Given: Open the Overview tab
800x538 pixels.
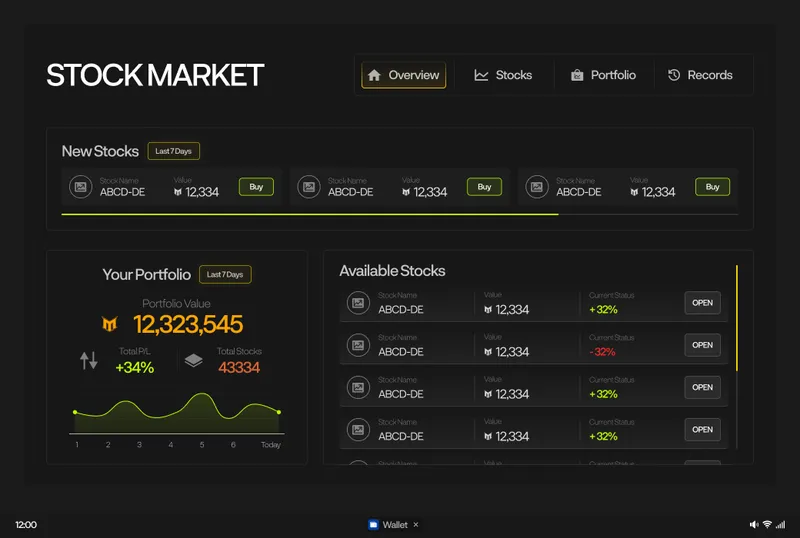Looking at the screenshot, I should (404, 75).
